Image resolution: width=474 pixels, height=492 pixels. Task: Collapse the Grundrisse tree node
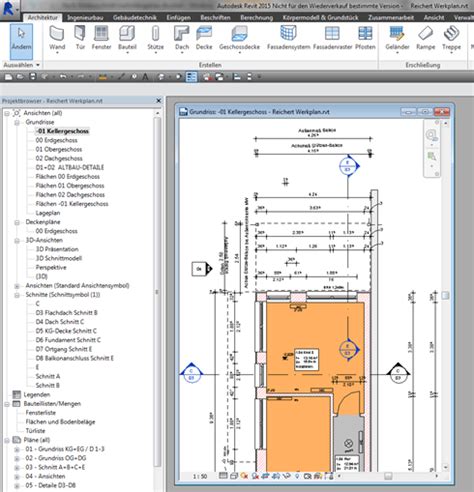pyautogui.click(x=17, y=122)
